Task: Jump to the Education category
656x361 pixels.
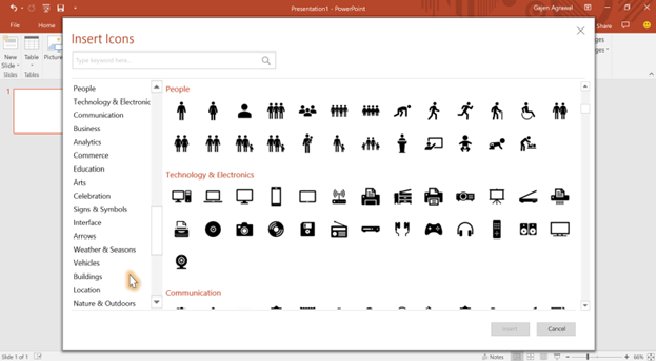Action: [x=89, y=169]
